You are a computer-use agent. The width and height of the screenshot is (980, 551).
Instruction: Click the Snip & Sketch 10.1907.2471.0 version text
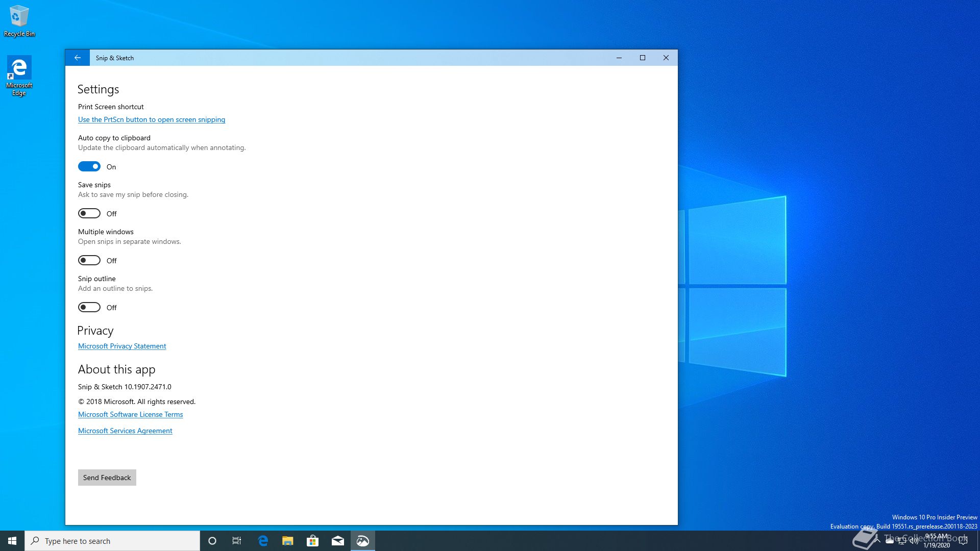point(125,387)
